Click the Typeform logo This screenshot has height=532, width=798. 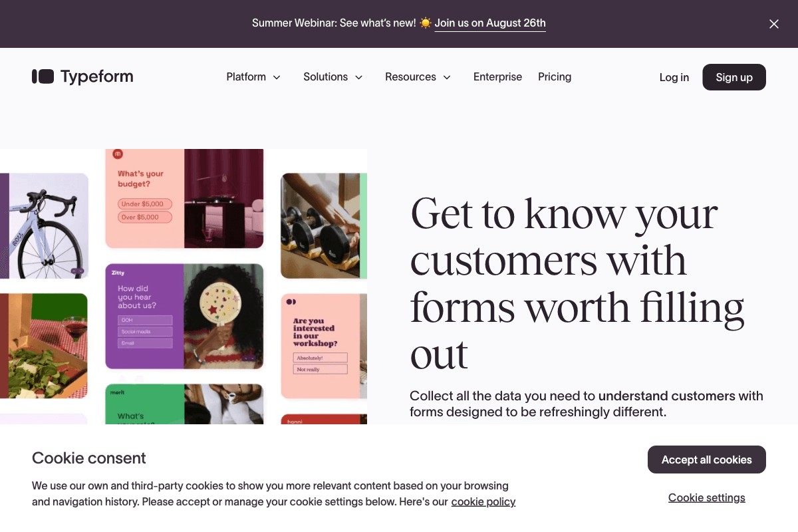pos(82,76)
